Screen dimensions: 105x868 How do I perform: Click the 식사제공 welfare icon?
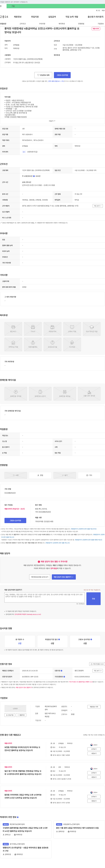72,344
